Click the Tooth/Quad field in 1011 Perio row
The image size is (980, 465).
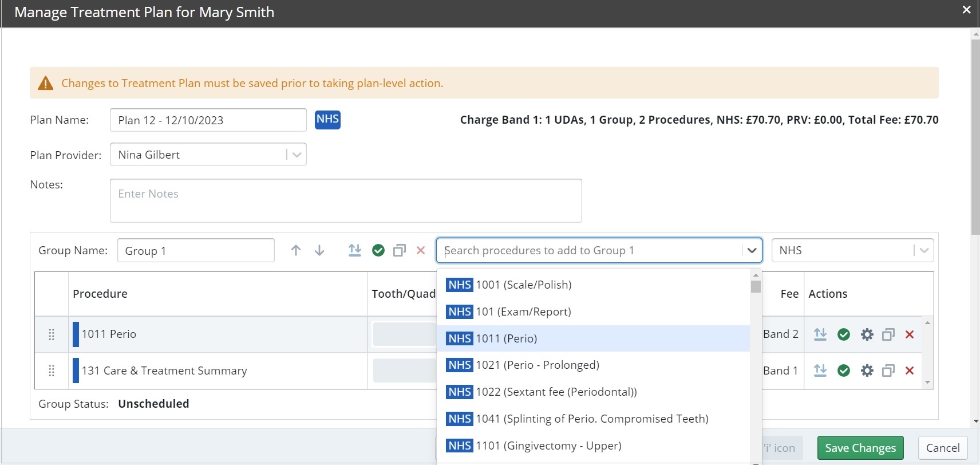[x=405, y=334]
